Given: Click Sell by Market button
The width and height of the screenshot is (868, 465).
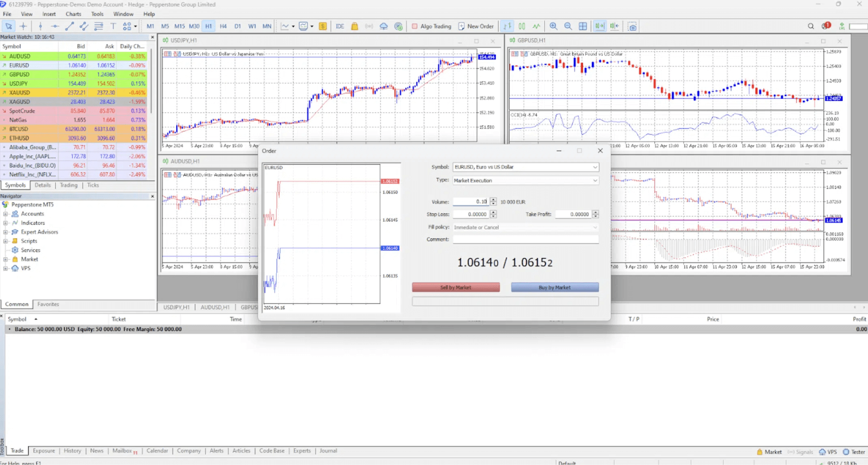Looking at the screenshot, I should 456,287.
